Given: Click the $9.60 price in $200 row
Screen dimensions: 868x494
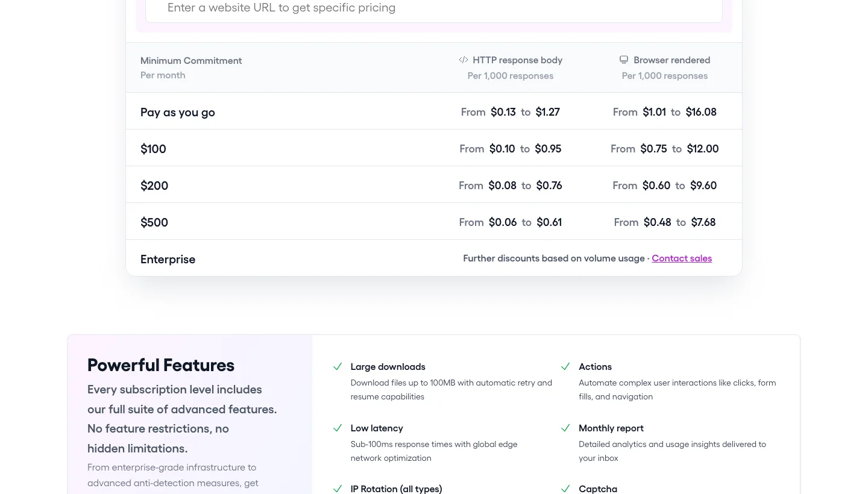Looking at the screenshot, I should (x=703, y=186).
